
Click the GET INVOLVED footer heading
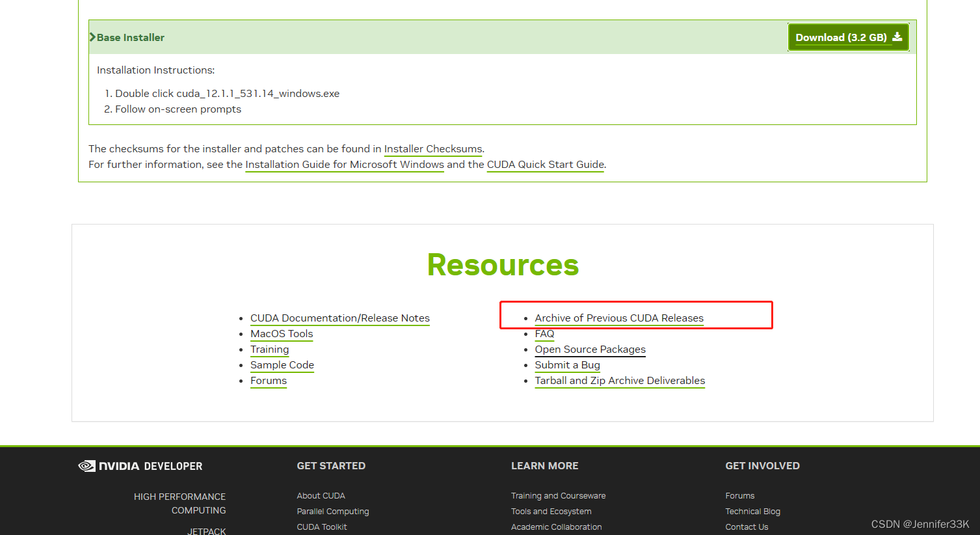pos(763,466)
